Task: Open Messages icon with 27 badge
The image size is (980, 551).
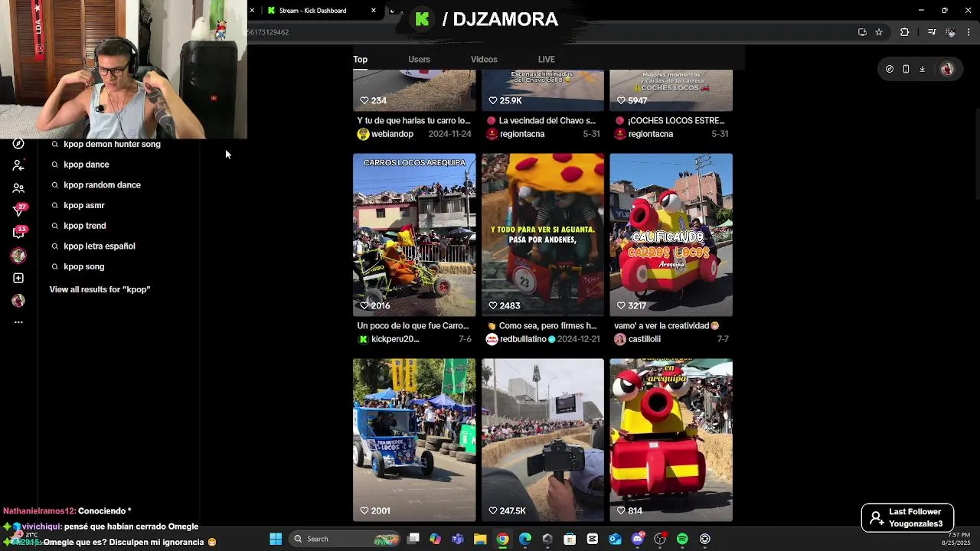Action: [18, 210]
